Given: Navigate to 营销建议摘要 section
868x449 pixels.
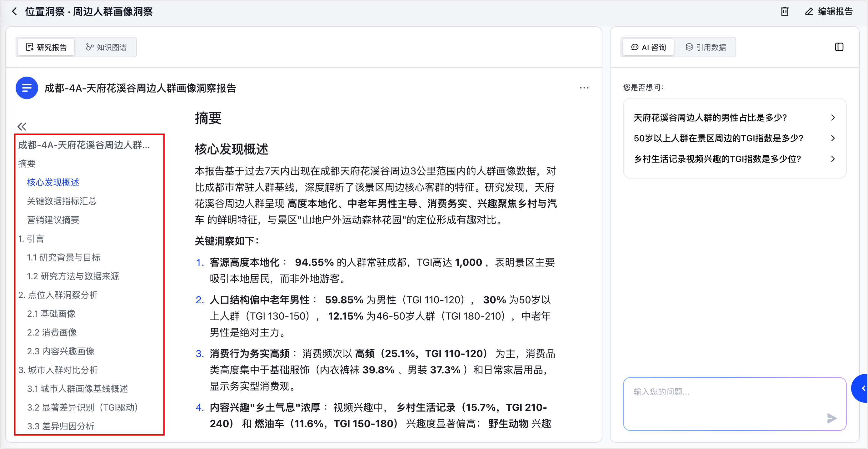Looking at the screenshot, I should 53,220.
